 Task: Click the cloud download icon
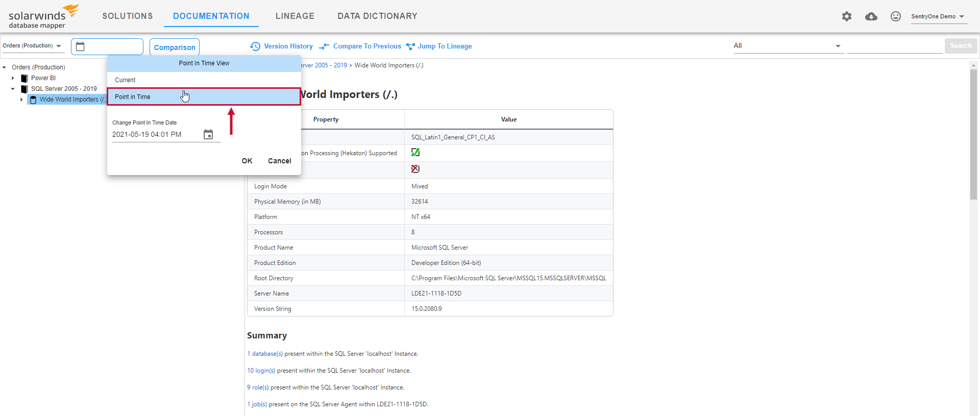point(871,16)
